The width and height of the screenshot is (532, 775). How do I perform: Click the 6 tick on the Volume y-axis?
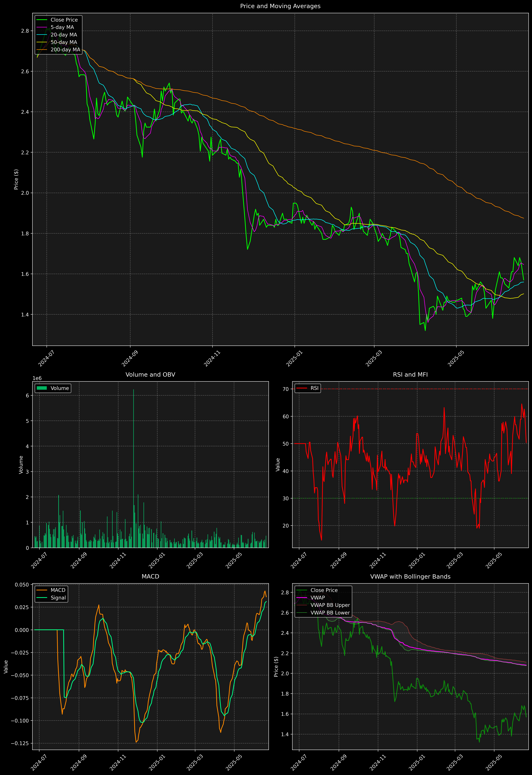pyautogui.click(x=28, y=396)
